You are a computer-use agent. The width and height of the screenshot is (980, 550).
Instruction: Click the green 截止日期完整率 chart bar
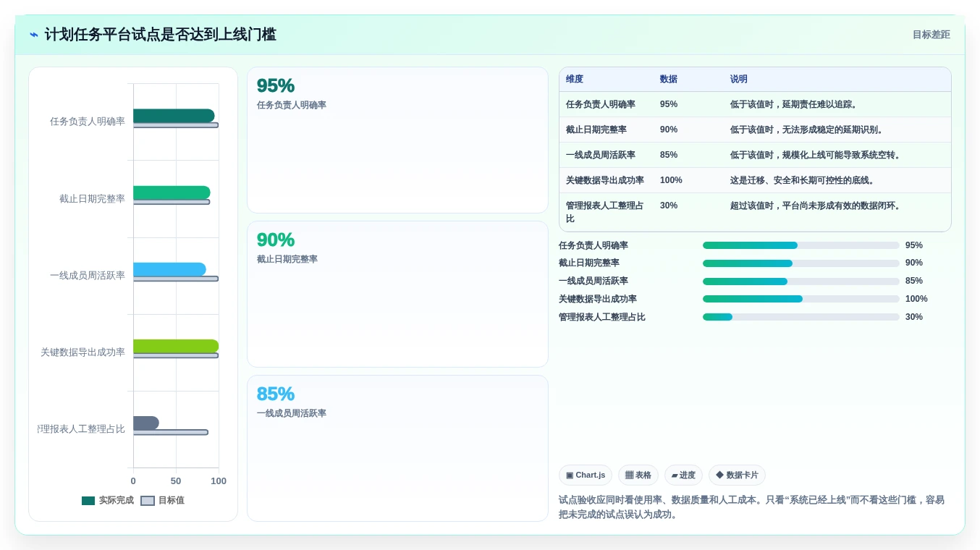pos(172,192)
